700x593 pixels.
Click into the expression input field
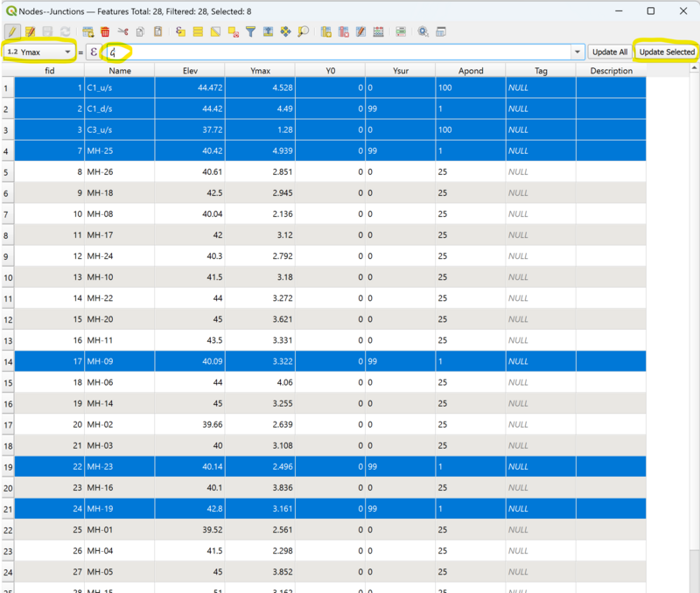click(x=341, y=52)
